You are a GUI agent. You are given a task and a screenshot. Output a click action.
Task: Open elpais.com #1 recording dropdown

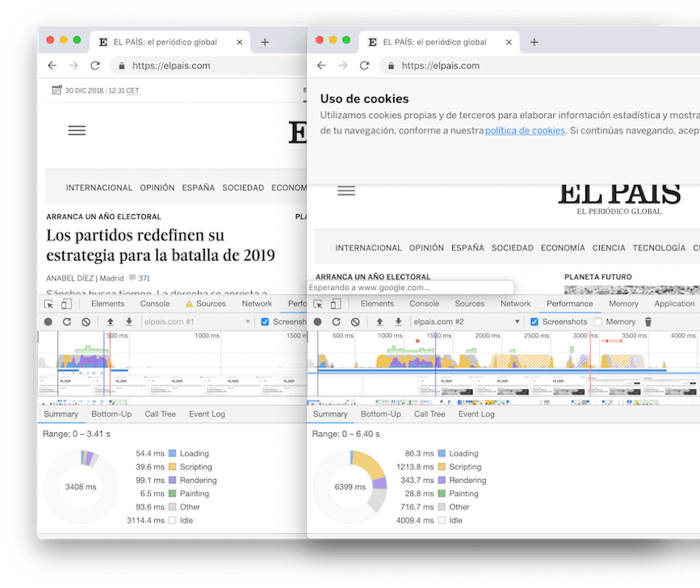tap(197, 322)
